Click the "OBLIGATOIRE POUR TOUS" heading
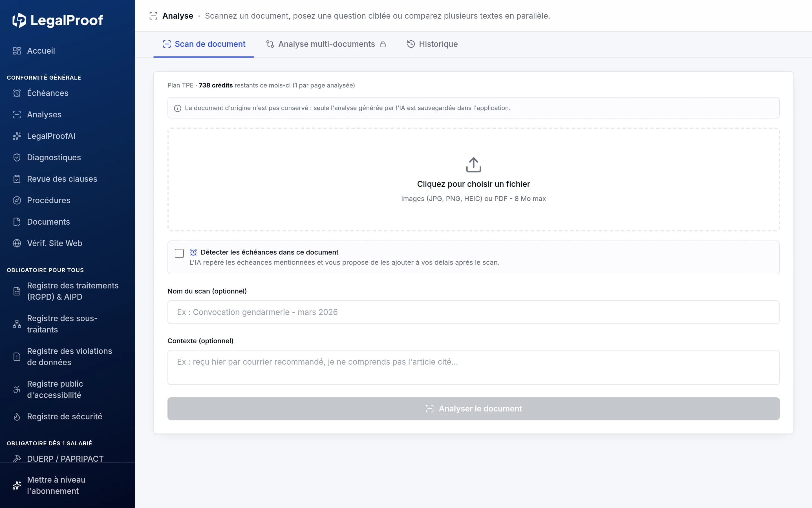The image size is (812, 508). click(x=45, y=270)
